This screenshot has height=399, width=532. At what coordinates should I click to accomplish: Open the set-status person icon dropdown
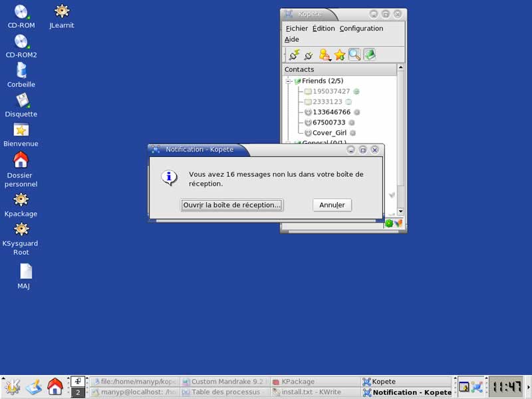pos(325,55)
